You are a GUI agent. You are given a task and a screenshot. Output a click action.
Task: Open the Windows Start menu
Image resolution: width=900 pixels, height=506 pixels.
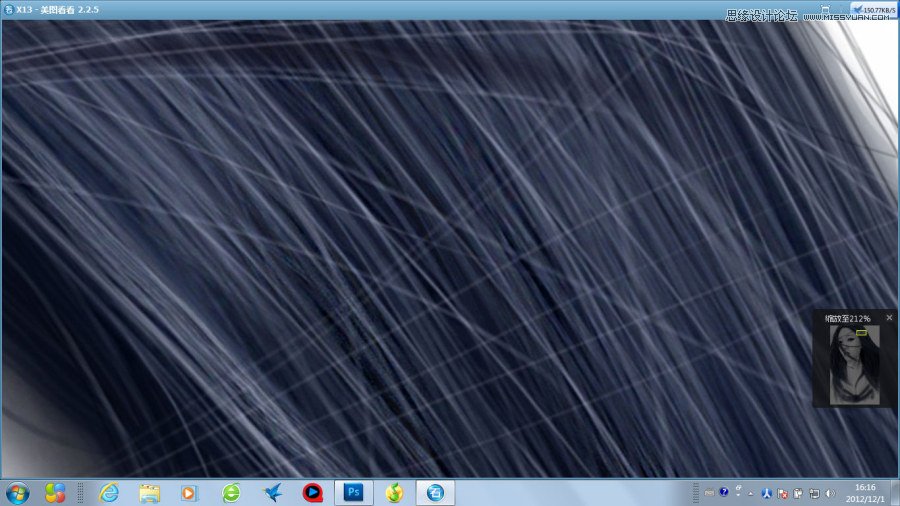17,493
